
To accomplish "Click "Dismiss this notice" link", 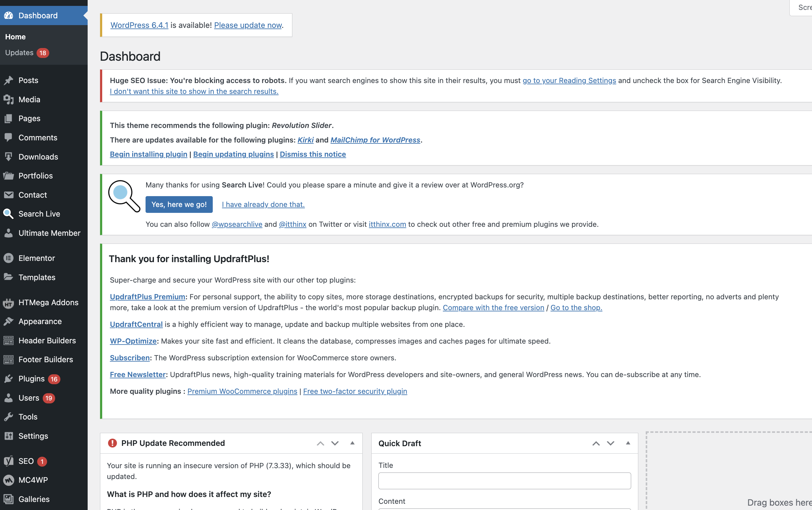I will (312, 154).
